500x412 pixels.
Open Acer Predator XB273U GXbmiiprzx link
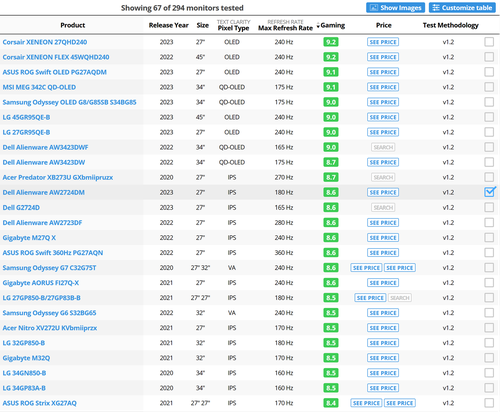[x=58, y=177]
